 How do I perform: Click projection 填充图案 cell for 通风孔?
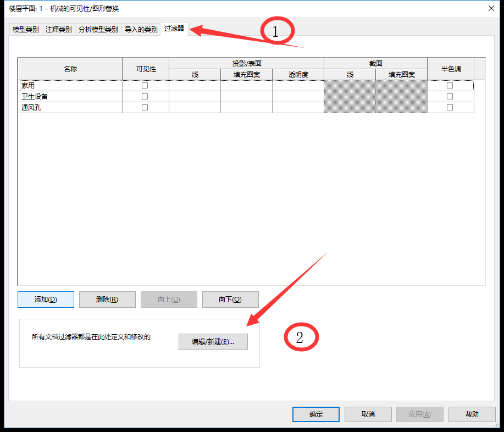[247, 107]
